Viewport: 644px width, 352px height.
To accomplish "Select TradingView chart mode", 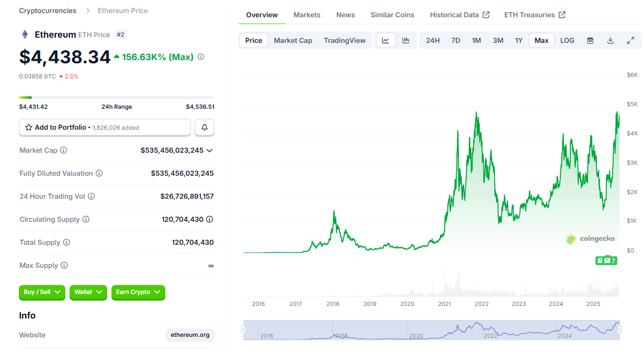I will click(x=345, y=40).
